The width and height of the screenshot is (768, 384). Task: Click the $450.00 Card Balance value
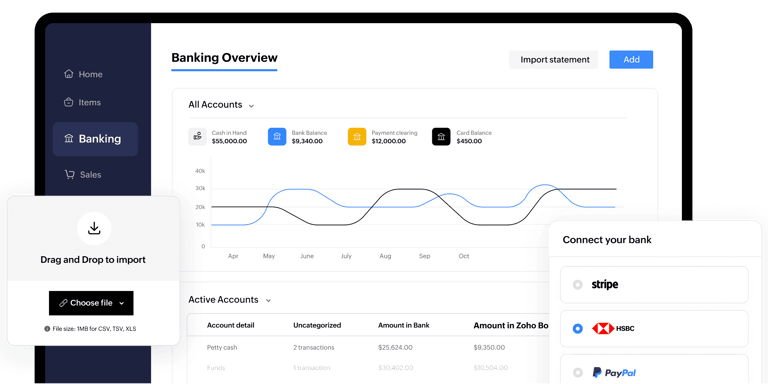coord(469,141)
